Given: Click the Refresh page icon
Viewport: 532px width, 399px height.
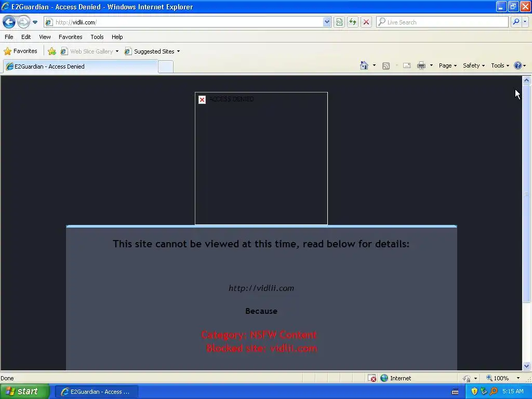Looking at the screenshot, I should pos(353,22).
